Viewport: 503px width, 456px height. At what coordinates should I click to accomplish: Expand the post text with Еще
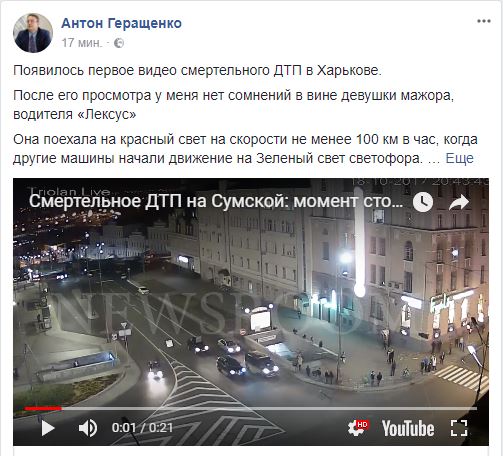coord(459,158)
